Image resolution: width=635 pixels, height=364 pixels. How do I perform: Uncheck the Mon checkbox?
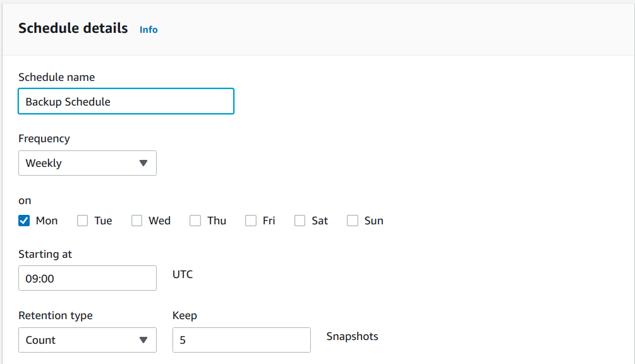pos(24,221)
